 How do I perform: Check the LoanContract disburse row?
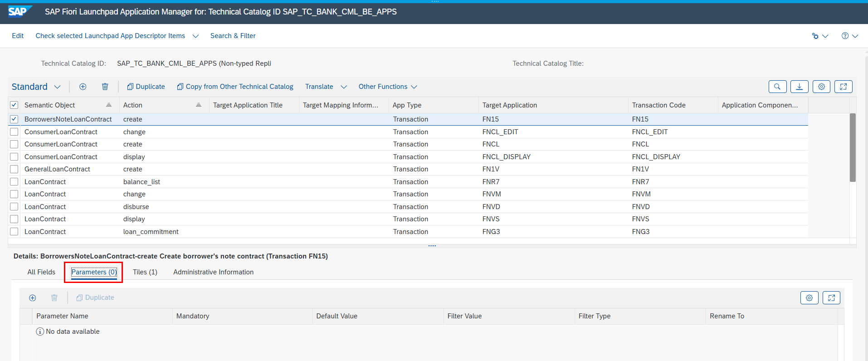point(14,207)
